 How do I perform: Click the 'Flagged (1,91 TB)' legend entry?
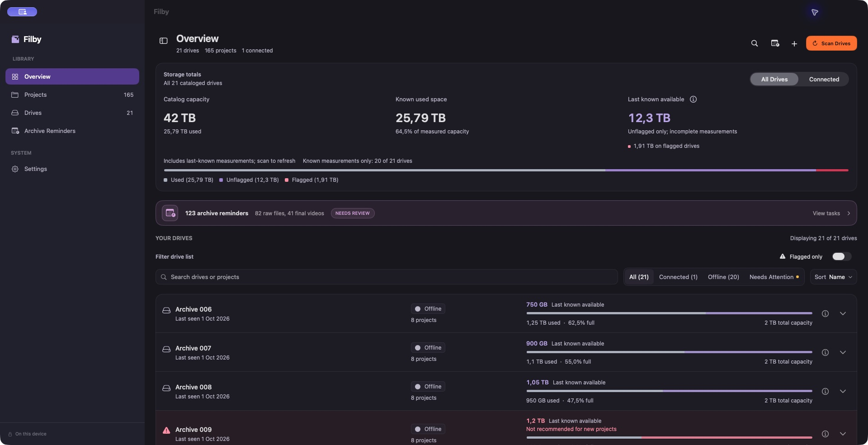pyautogui.click(x=311, y=180)
